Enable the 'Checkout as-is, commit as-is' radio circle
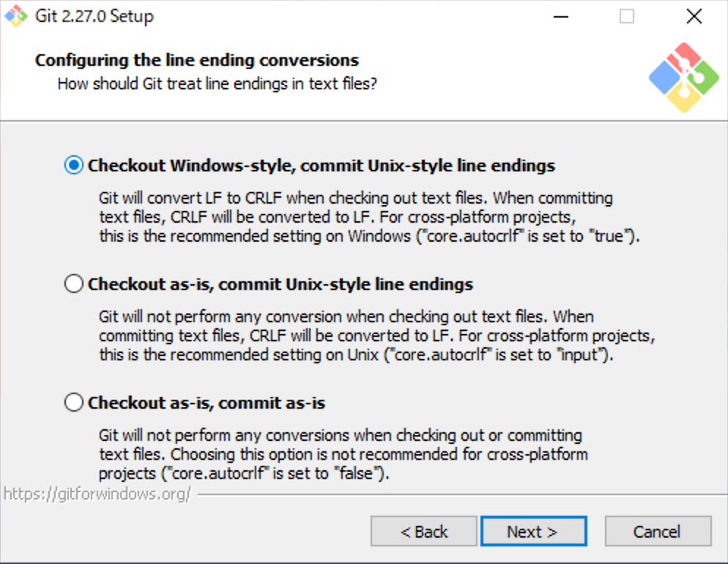 [x=74, y=403]
